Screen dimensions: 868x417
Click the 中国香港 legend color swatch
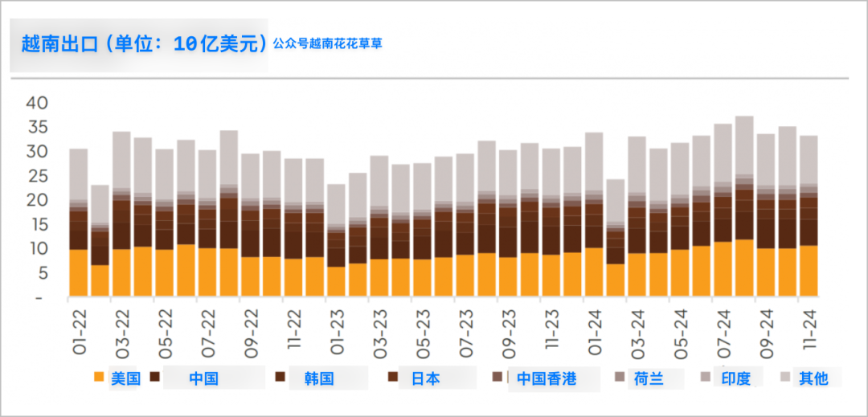point(497,377)
